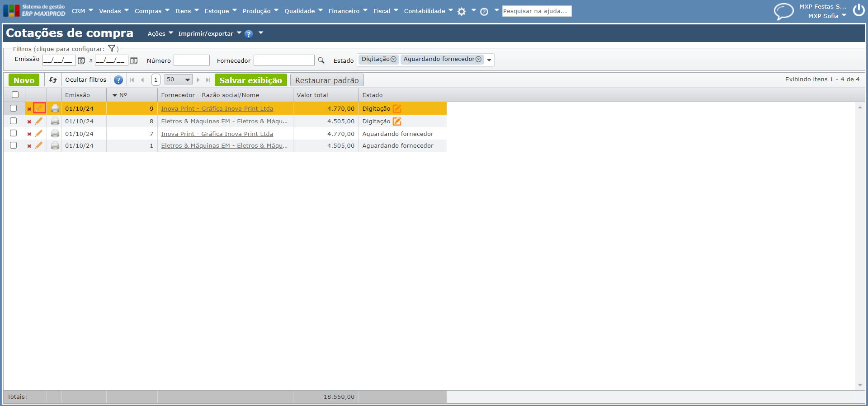The image size is (868, 406).
Task: Remove the Digitação state filter tag
Action: tap(393, 59)
